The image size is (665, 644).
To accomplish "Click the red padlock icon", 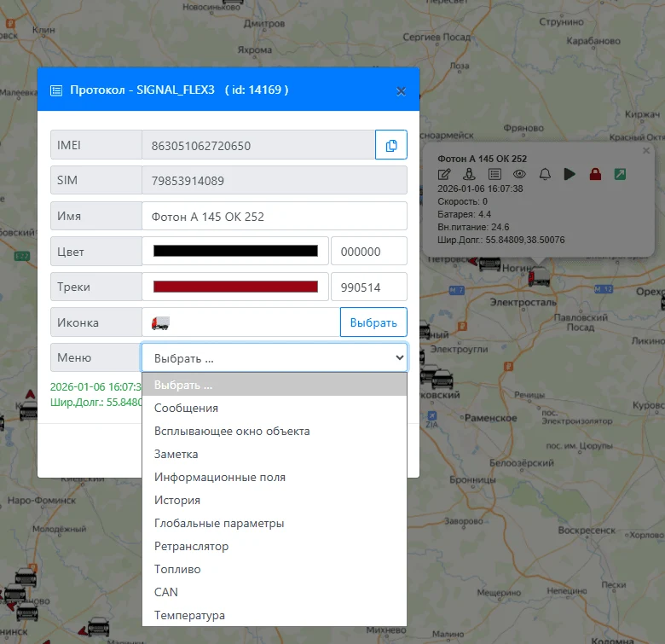I will coord(595,174).
